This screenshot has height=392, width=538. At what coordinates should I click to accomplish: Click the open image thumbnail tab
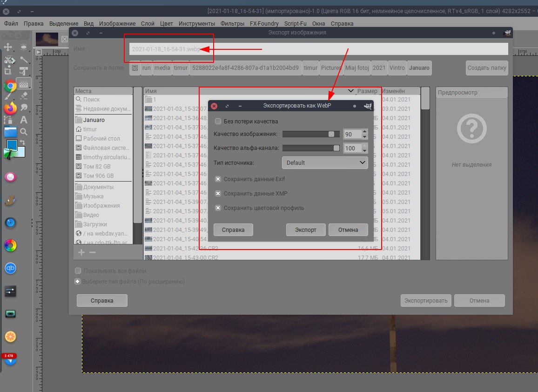tap(47, 39)
